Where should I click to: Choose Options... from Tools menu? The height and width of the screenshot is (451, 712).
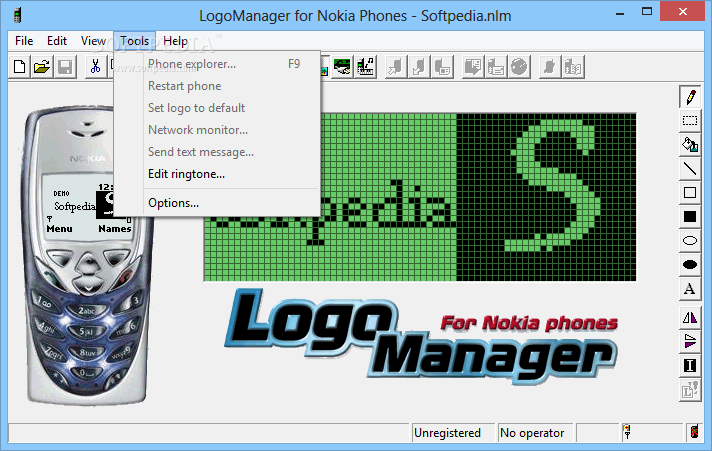tap(217, 203)
